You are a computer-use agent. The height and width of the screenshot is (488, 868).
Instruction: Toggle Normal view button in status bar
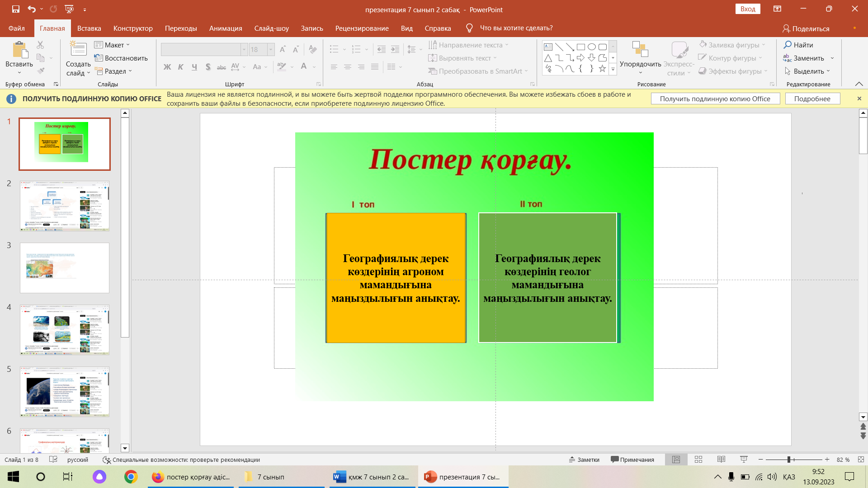(x=676, y=460)
